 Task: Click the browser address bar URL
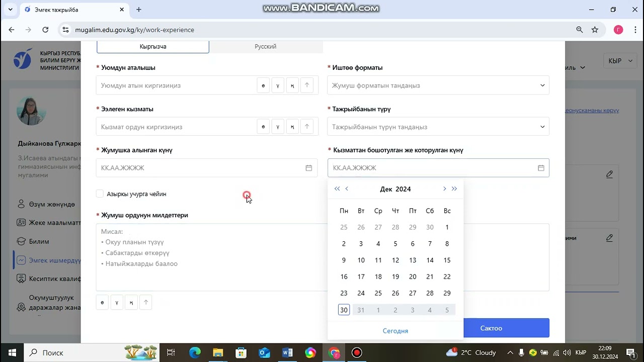[x=134, y=30]
